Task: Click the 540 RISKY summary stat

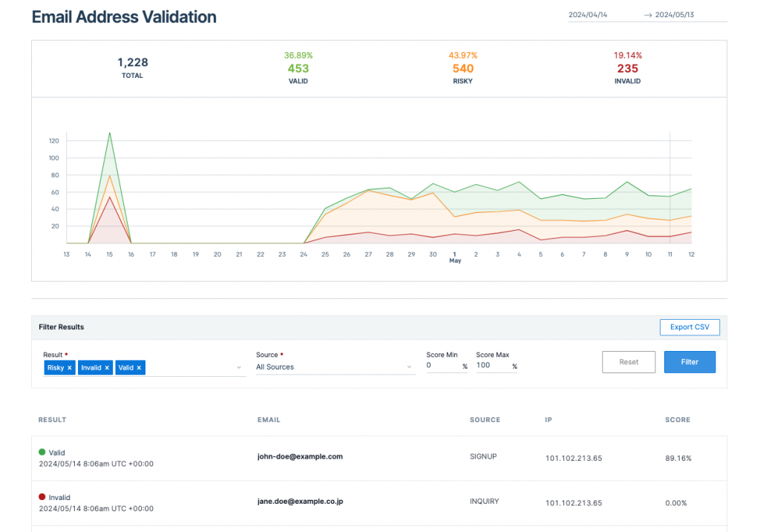Action: 463,68
